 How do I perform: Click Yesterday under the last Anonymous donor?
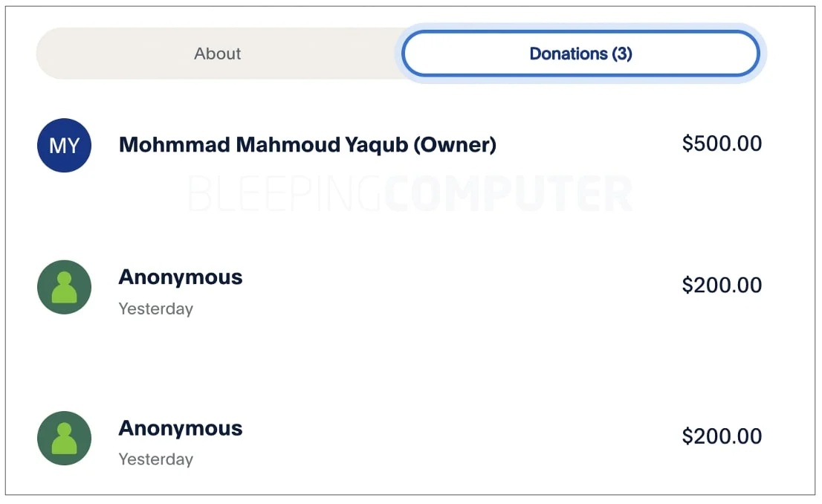pos(156,459)
